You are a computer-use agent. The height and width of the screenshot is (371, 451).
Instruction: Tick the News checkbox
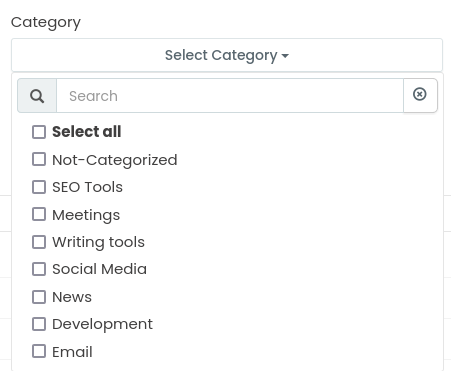39,297
